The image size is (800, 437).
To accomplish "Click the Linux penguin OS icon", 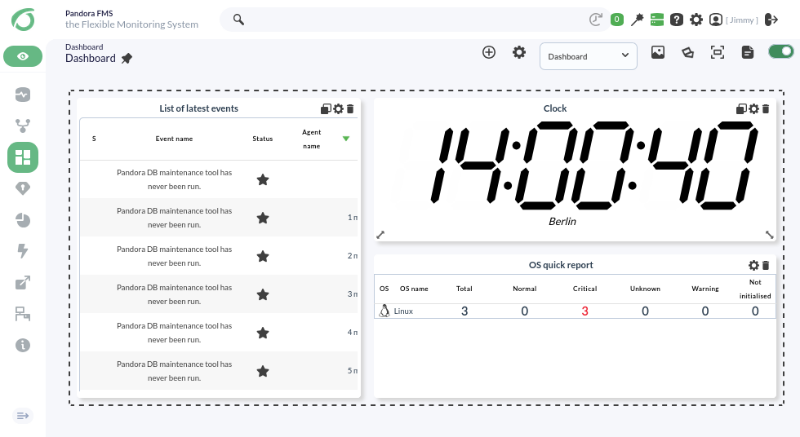I will (x=384, y=311).
